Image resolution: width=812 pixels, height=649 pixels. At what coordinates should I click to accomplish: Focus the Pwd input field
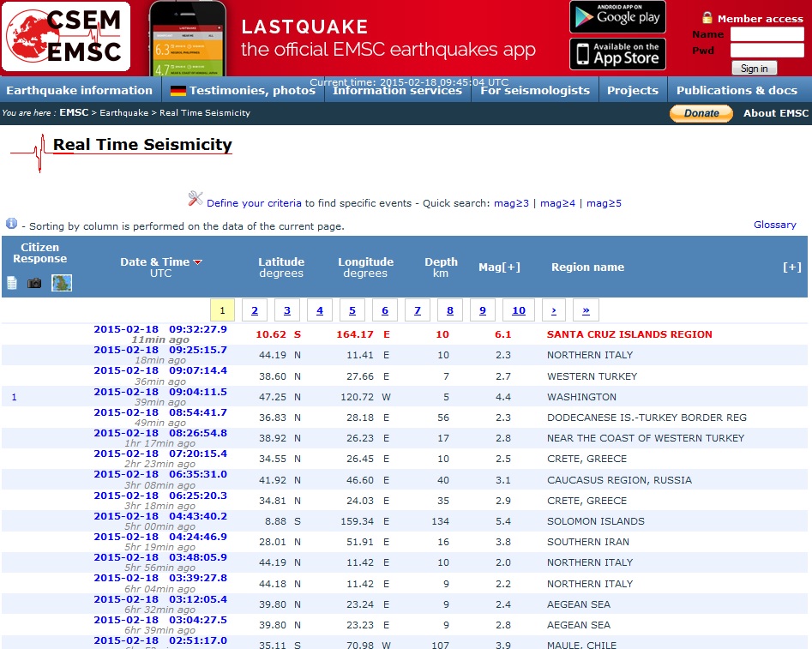pos(767,51)
